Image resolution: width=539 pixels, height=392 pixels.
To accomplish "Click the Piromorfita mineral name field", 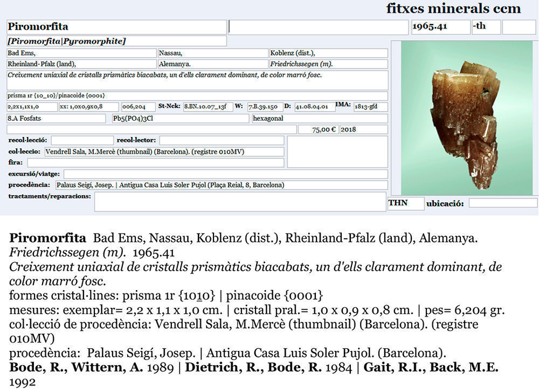I will [116, 27].
